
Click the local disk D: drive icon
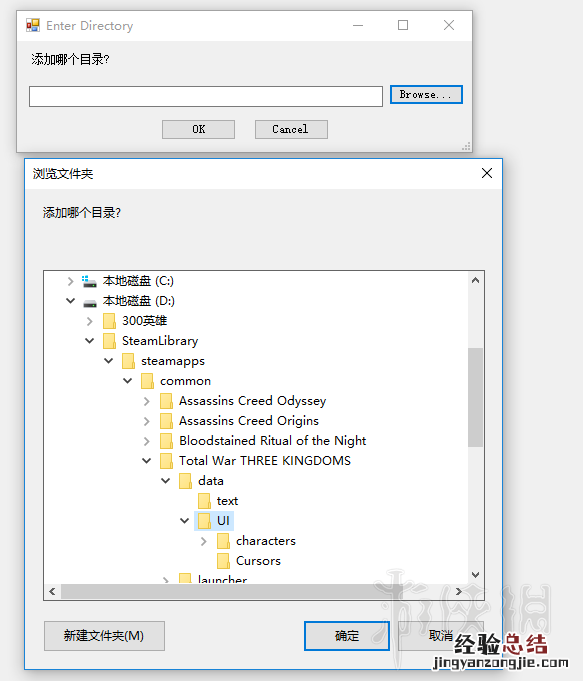point(89,302)
